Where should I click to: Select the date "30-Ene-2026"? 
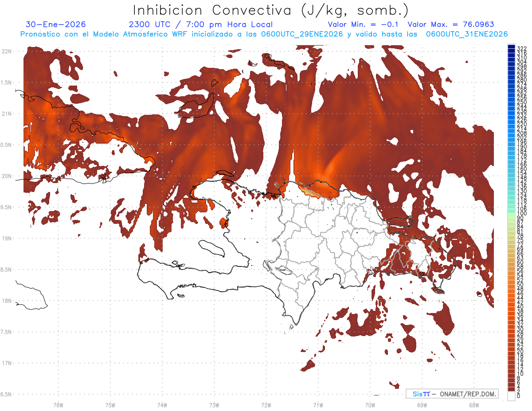(x=56, y=24)
